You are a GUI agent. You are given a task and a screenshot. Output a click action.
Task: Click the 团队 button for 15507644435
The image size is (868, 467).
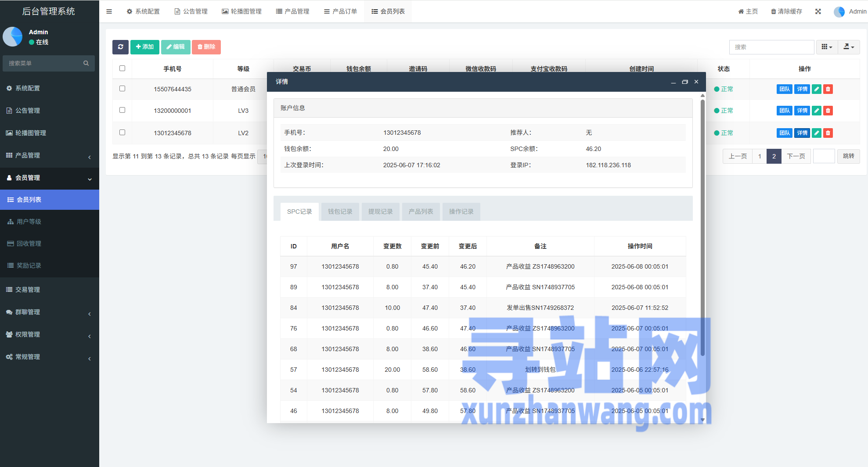tap(785, 89)
